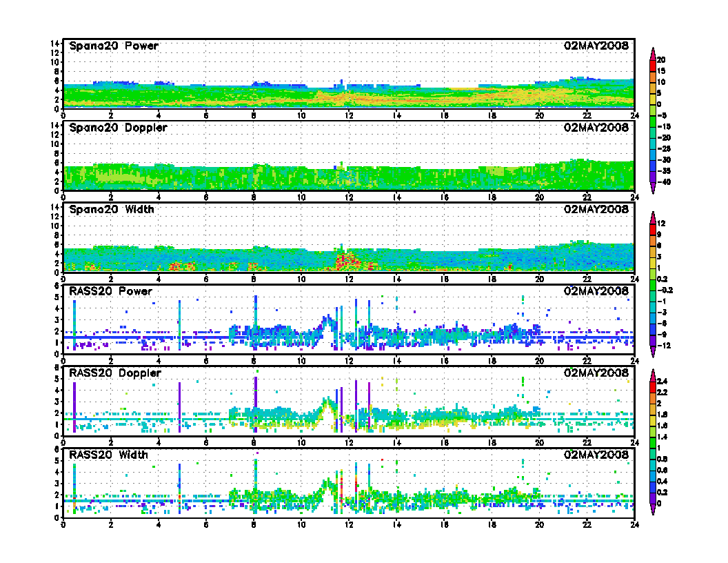Click the yellow swatch on the middle colorbar
The image size is (728, 563).
click(x=653, y=262)
